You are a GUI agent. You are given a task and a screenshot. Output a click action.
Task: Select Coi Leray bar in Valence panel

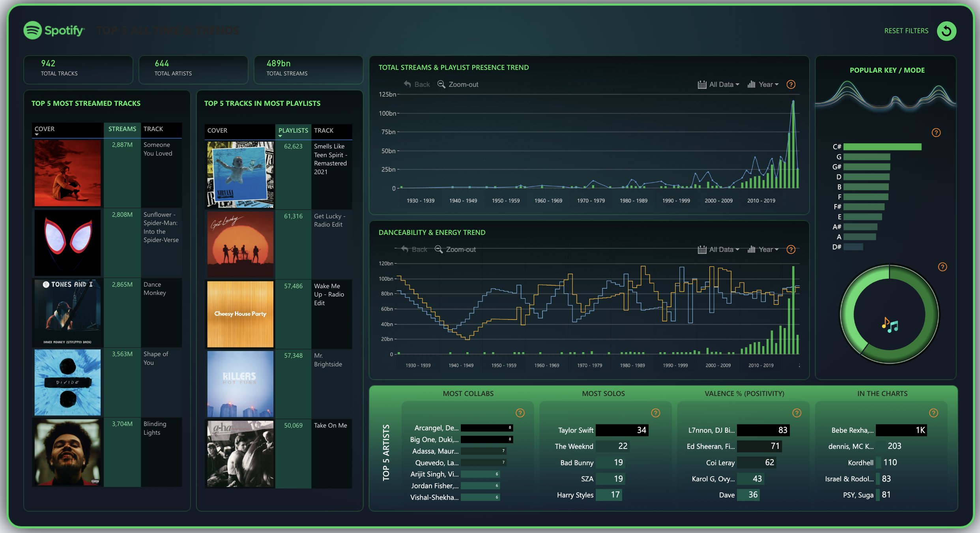click(757, 462)
